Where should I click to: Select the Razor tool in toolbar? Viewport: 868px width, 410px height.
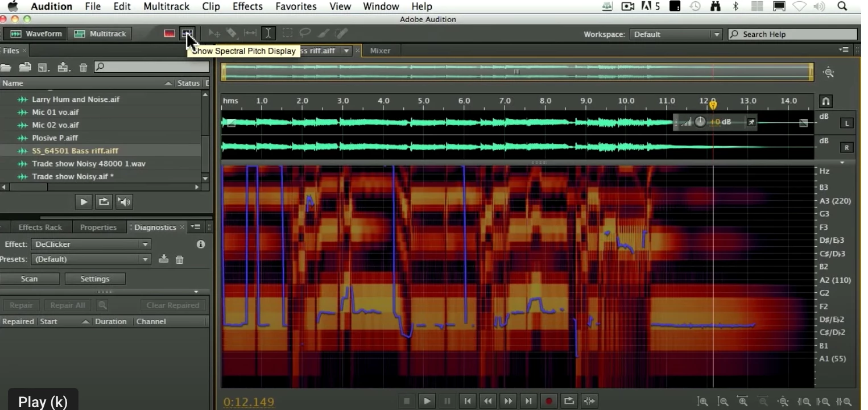pyautogui.click(x=232, y=34)
